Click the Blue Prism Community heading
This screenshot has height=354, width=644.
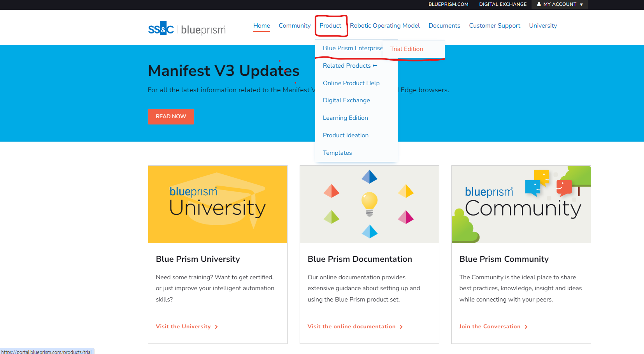click(504, 259)
